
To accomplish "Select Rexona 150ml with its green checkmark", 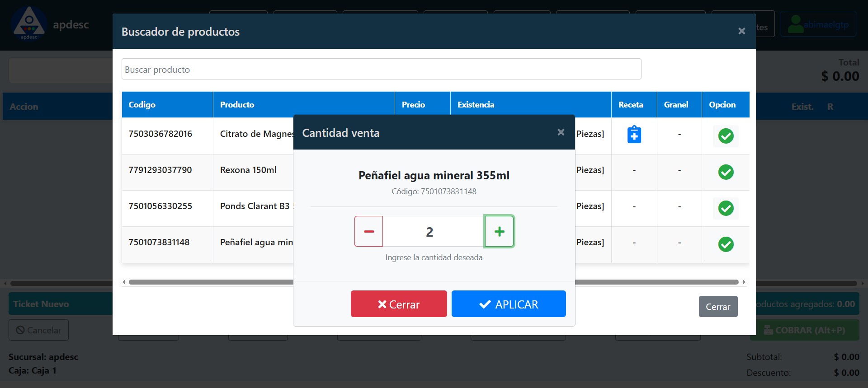I will (x=726, y=172).
